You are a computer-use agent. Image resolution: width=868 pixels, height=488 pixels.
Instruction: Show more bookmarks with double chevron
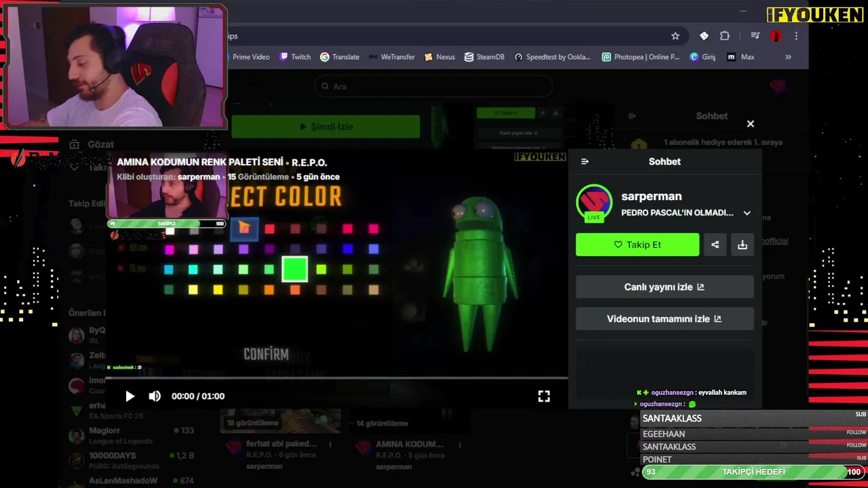pos(788,57)
